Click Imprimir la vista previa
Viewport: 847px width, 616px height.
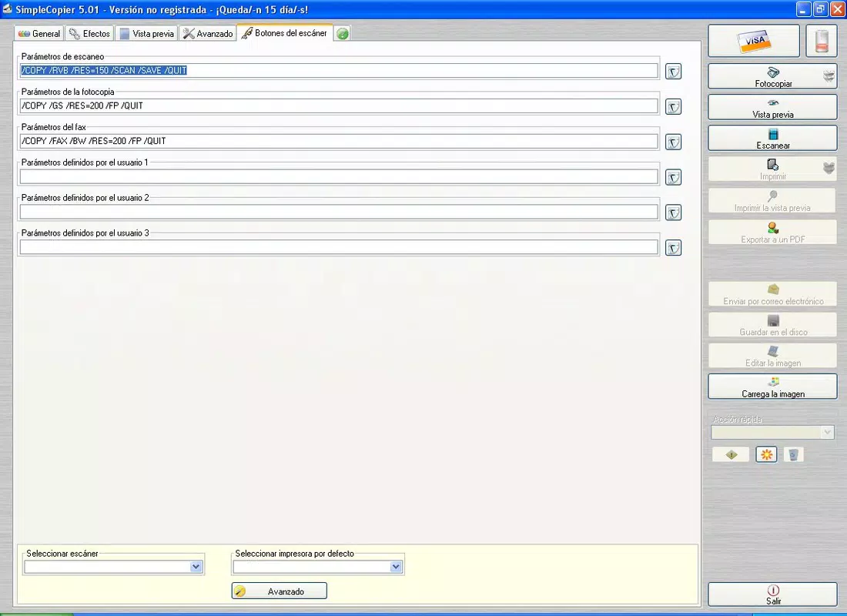[x=773, y=200]
